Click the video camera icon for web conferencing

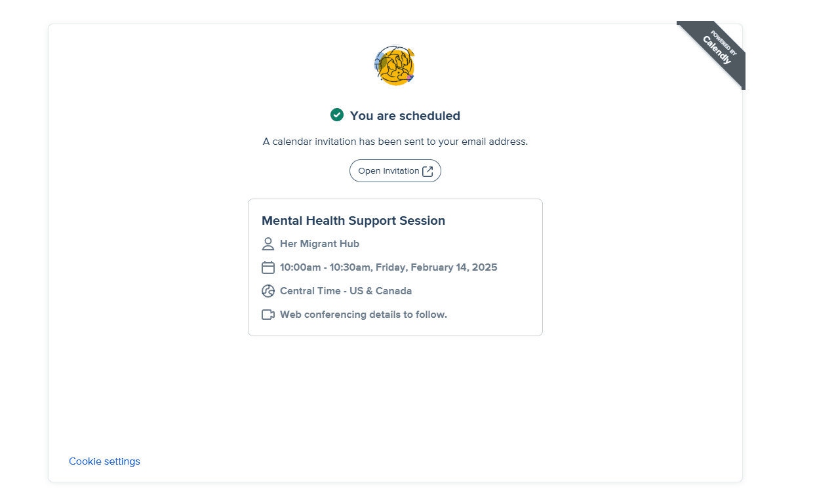[268, 315]
